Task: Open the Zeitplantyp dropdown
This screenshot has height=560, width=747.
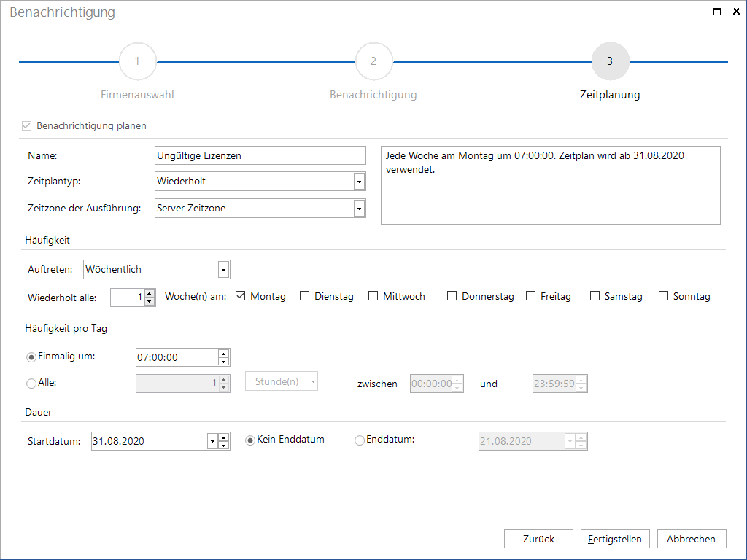Action: tap(359, 182)
